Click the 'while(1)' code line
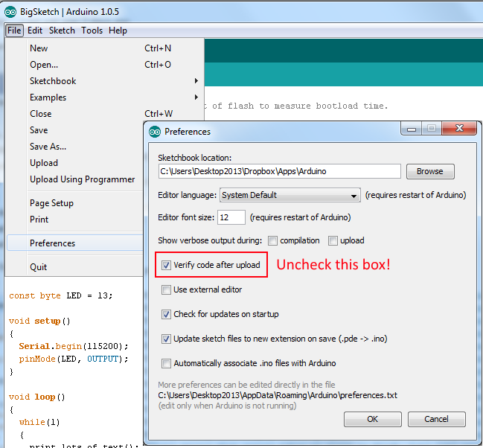Viewport: 483px width, 448px height. [39, 422]
